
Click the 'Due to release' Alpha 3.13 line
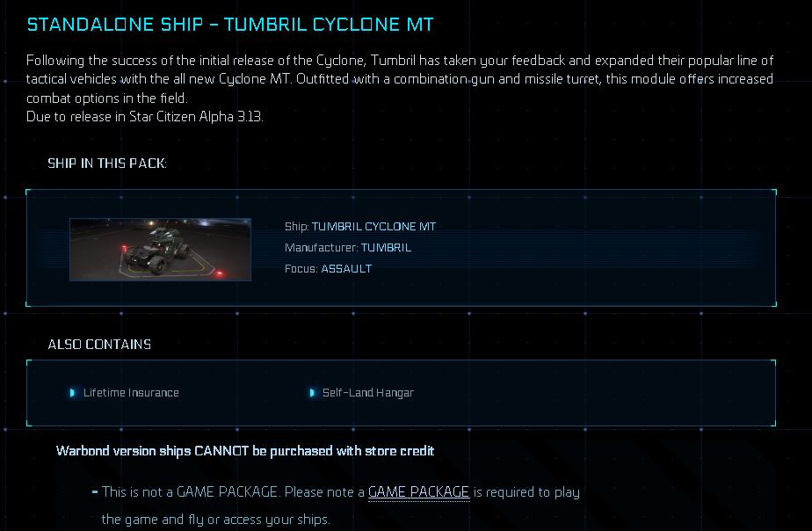[x=145, y=116]
